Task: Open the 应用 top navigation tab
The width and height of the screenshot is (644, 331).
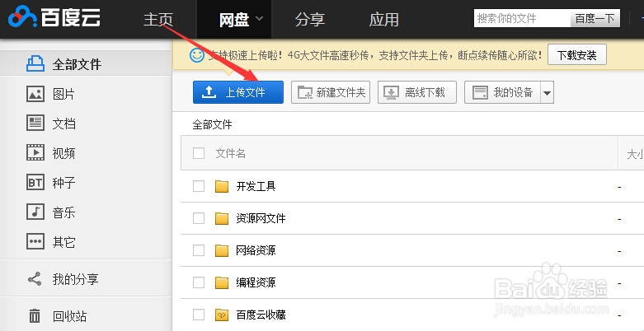Action: (x=384, y=19)
